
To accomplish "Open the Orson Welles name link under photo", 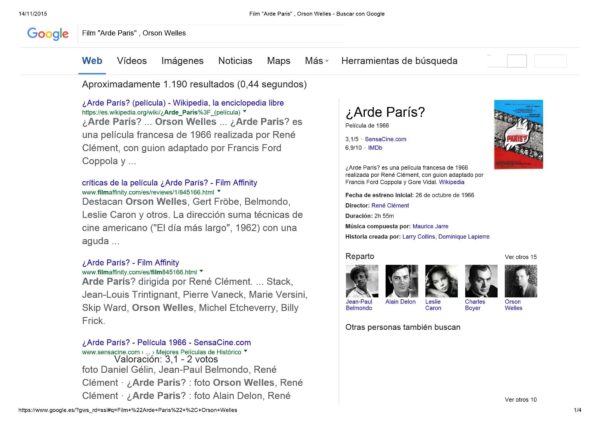I will coord(513,305).
